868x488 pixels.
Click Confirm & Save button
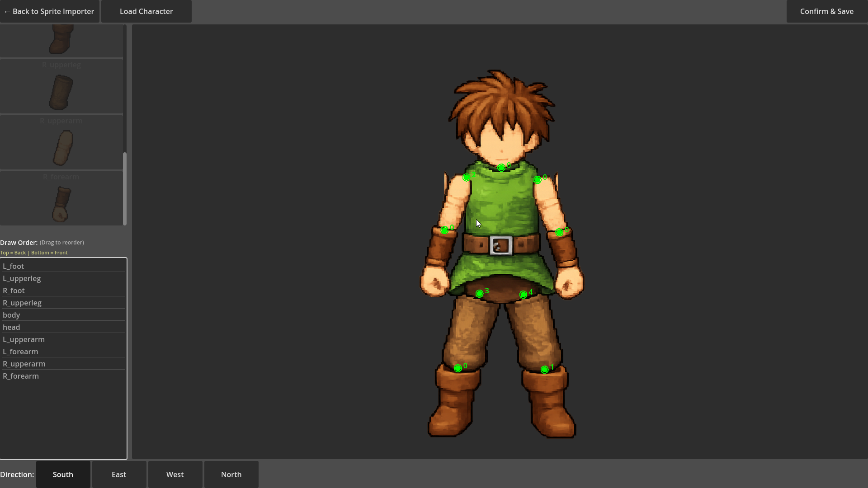826,11
